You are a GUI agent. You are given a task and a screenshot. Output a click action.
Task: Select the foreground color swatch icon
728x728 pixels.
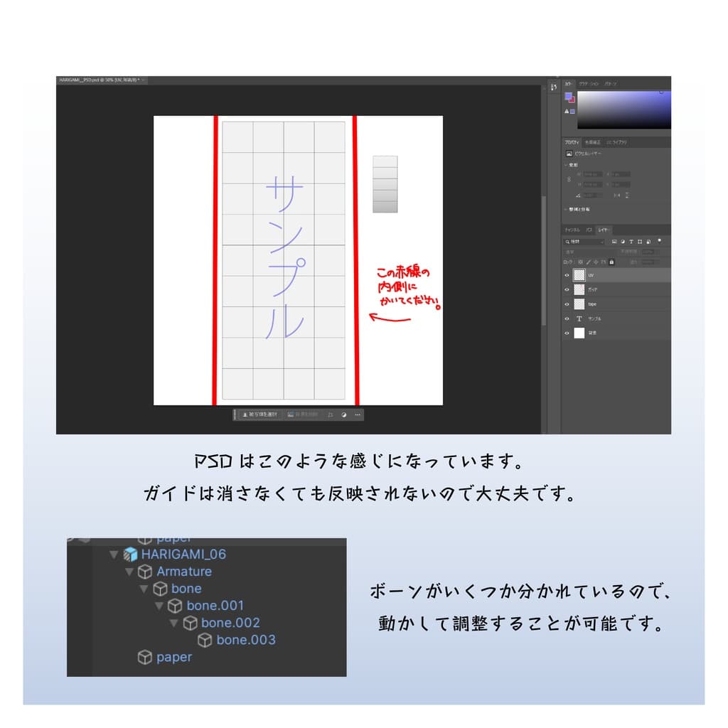pyautogui.click(x=569, y=96)
